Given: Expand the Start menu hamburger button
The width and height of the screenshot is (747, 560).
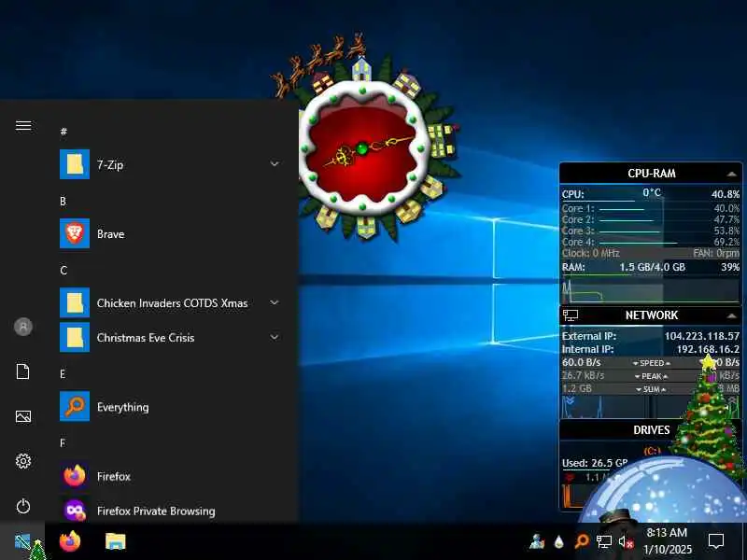Looking at the screenshot, I should (22, 125).
